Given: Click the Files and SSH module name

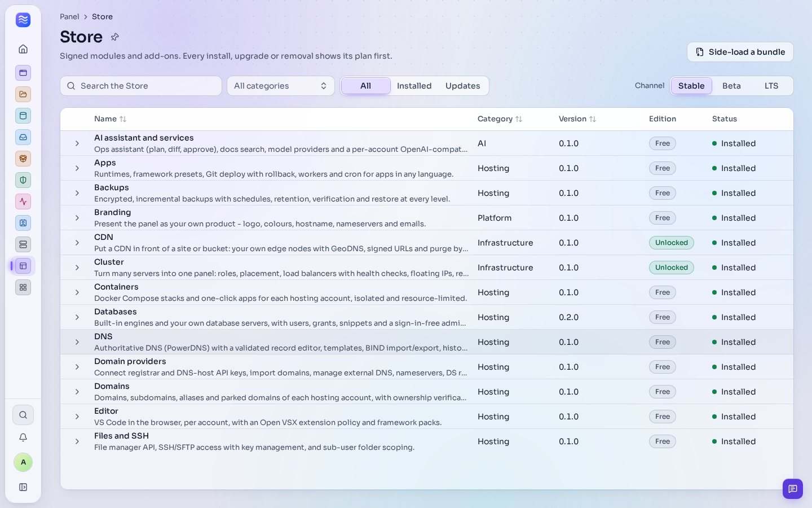Looking at the screenshot, I should [121, 436].
